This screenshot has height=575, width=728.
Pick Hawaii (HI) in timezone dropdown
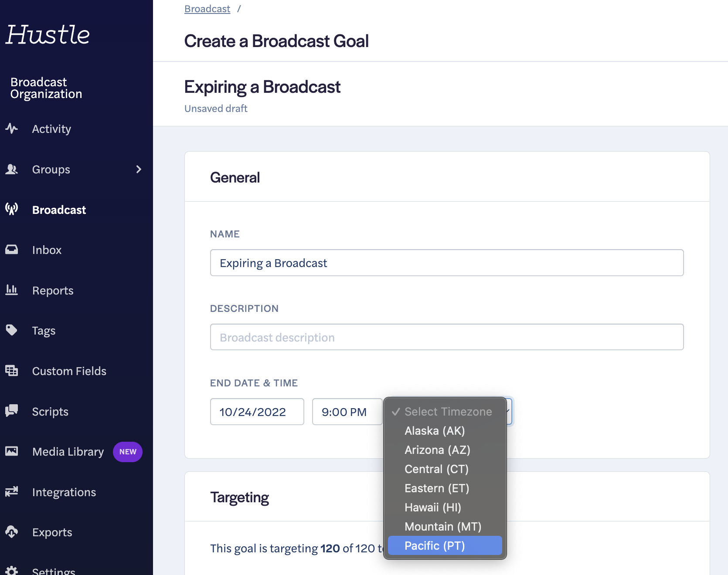pyautogui.click(x=445, y=507)
